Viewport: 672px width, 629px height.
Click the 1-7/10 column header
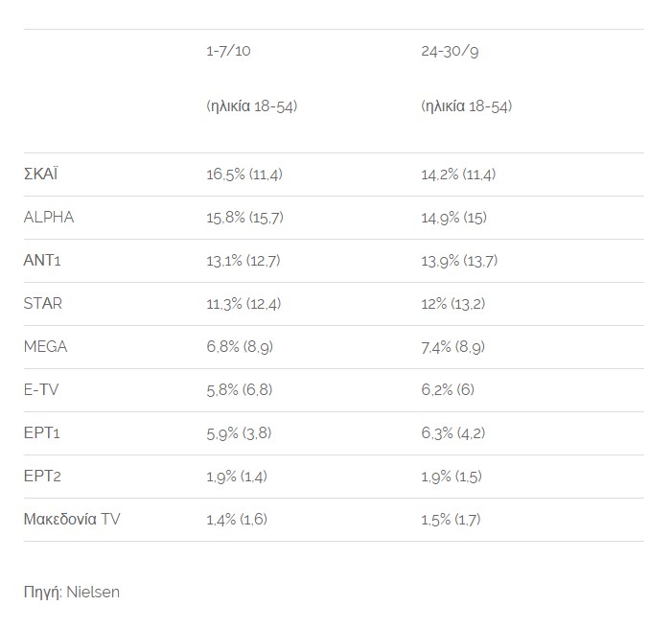click(x=228, y=51)
